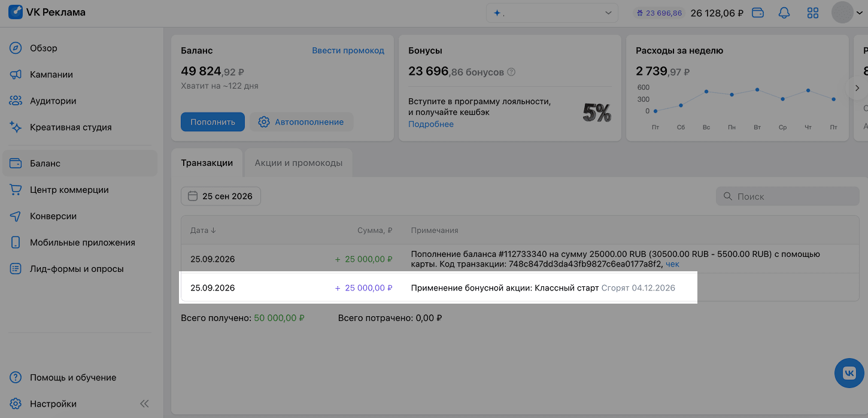Click the Кампании megaphone icon
Viewport: 868px width, 418px height.
(x=16, y=75)
